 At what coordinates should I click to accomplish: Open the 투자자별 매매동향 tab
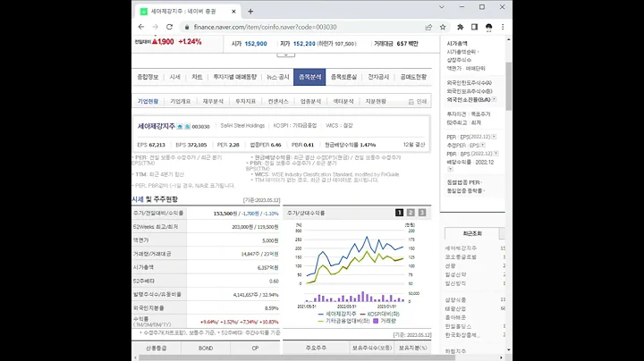pyautogui.click(x=234, y=77)
